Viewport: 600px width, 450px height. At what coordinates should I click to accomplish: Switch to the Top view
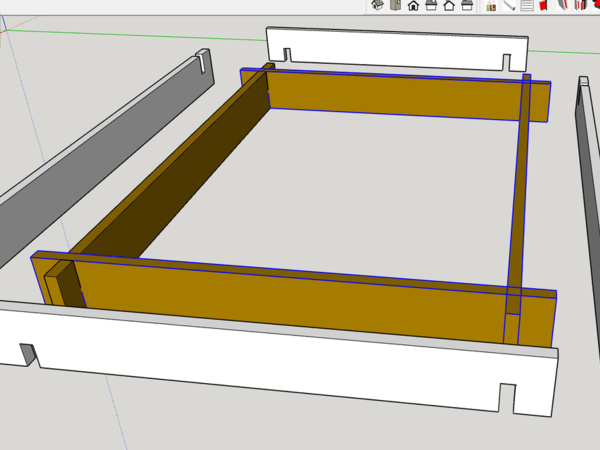pyautogui.click(x=395, y=5)
